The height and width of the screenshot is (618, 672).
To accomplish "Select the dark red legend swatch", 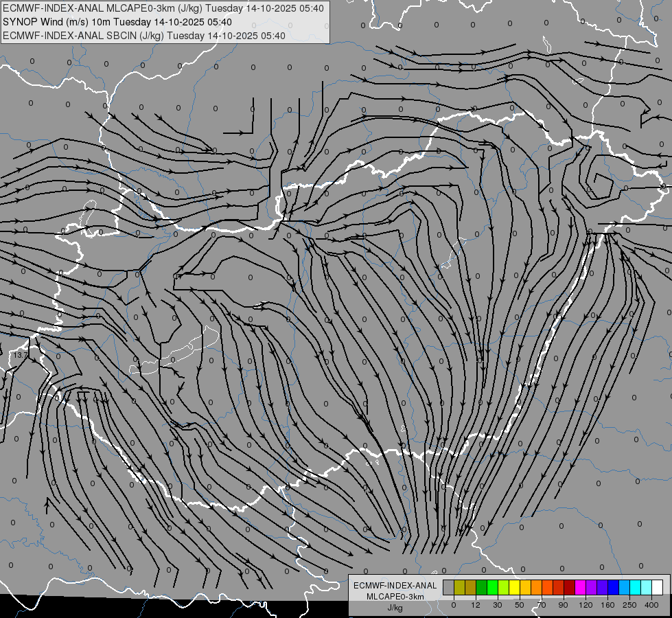I will 569,587.
